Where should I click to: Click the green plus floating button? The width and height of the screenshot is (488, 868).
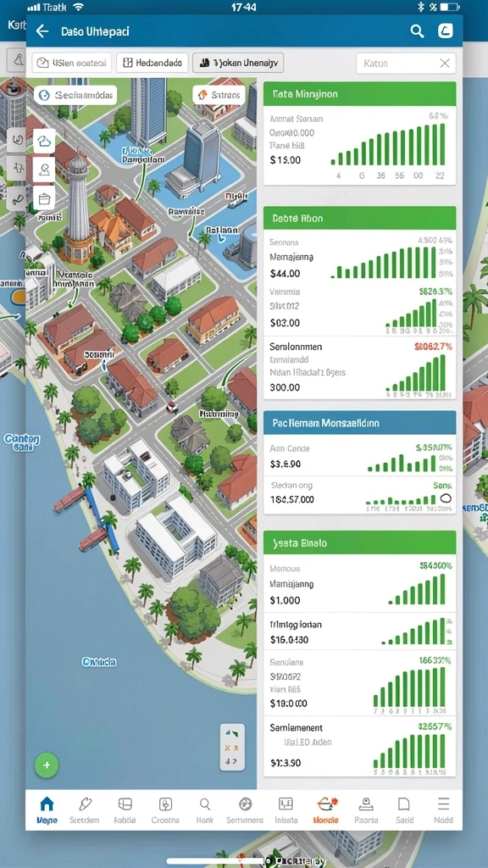pyautogui.click(x=47, y=765)
